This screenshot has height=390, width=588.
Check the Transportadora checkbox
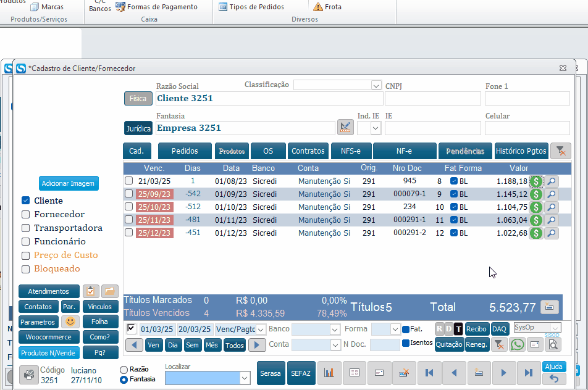(25, 228)
